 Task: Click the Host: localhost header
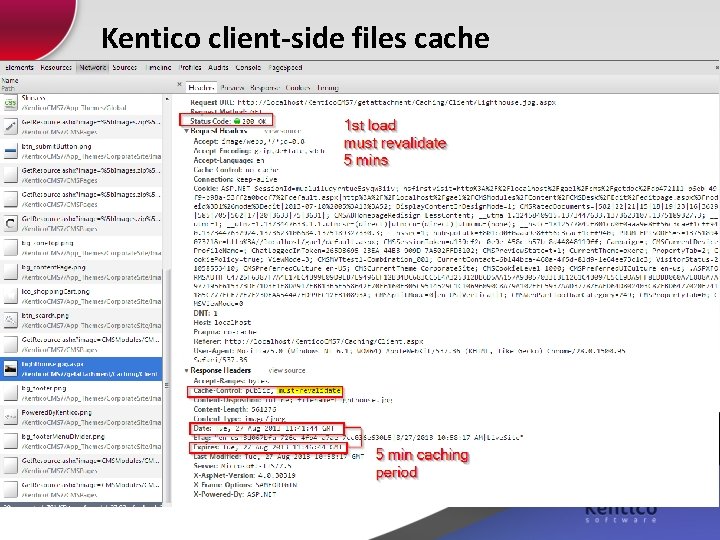click(x=222, y=322)
